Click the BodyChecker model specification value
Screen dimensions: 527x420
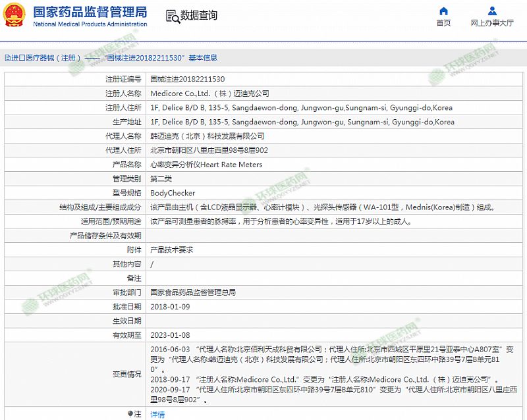point(173,193)
